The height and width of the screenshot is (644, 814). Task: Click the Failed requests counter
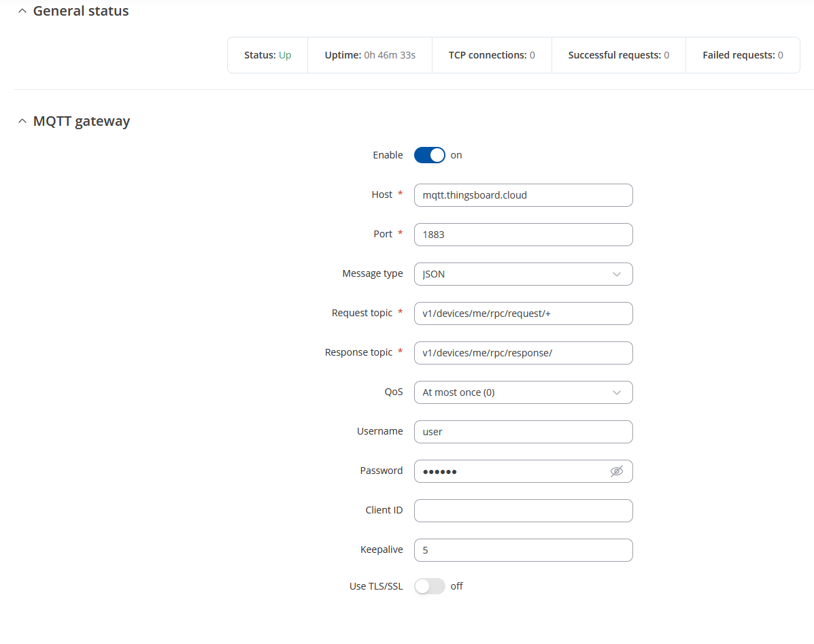743,55
